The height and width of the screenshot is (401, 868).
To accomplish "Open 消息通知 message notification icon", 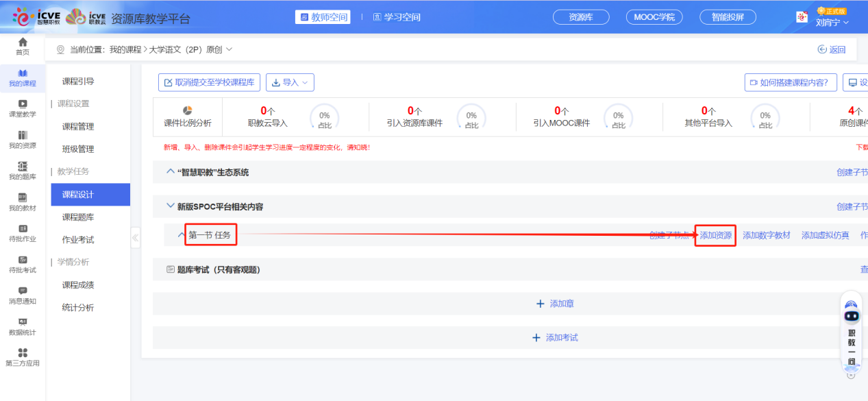I will (x=23, y=291).
